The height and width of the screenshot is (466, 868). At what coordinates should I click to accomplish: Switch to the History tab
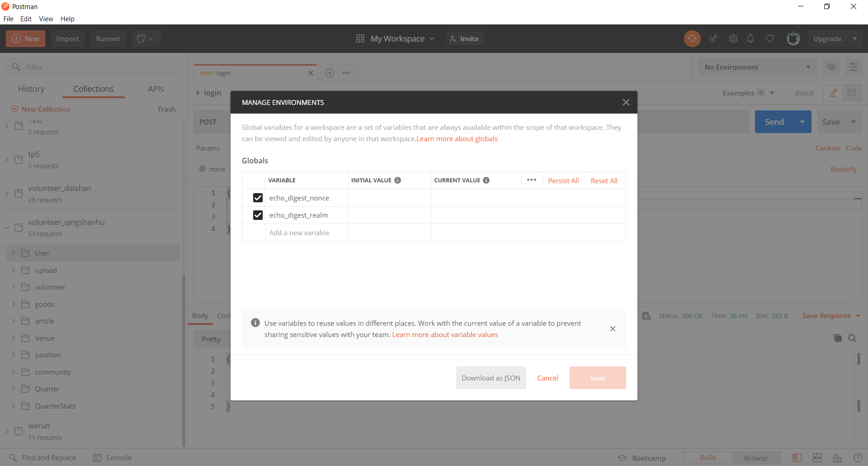31,89
